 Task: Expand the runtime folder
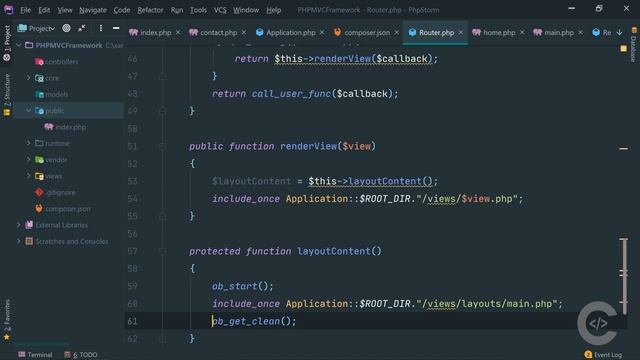(x=29, y=143)
